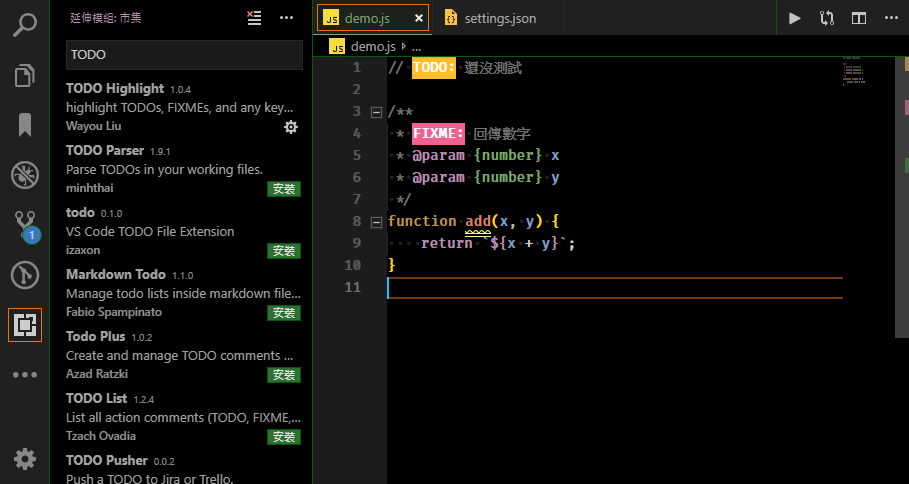909x484 pixels.
Task: Click line number 11 in the gutter
Action: coord(352,288)
